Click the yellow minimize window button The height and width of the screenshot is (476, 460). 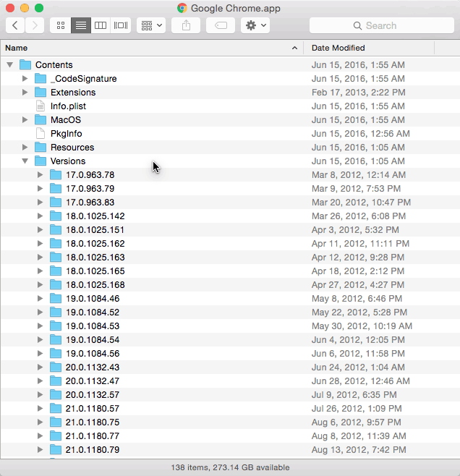tap(25, 8)
